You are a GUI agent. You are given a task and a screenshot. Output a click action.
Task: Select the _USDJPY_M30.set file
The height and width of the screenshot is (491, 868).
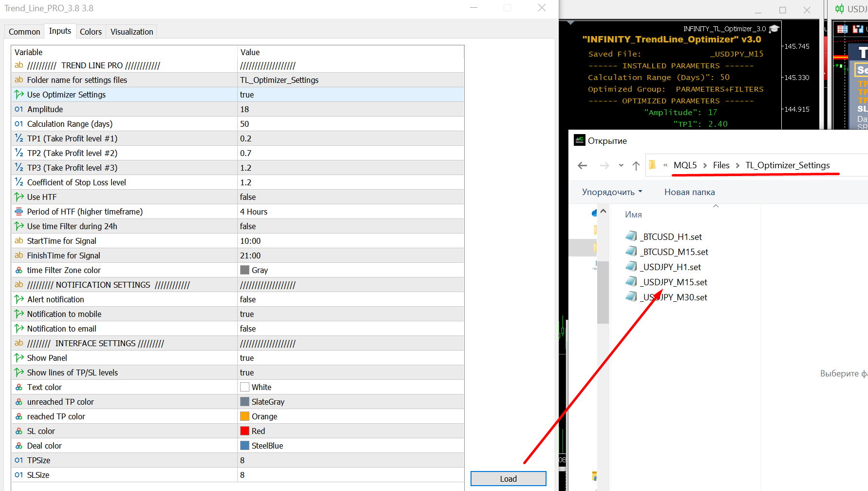pyautogui.click(x=666, y=297)
